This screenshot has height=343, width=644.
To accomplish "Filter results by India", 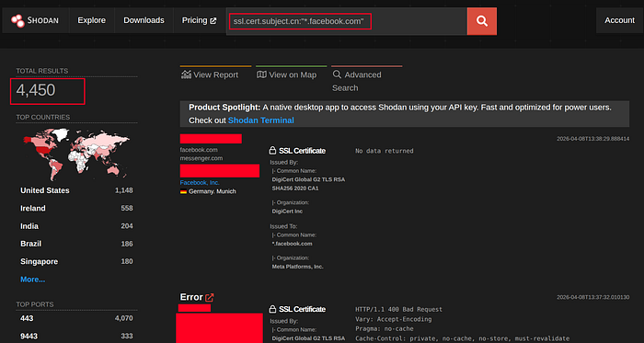I will [x=29, y=226].
